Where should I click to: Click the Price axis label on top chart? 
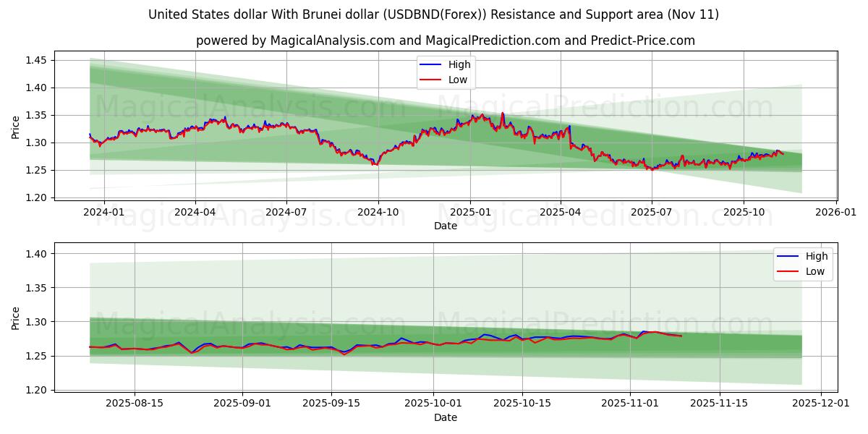(16, 125)
